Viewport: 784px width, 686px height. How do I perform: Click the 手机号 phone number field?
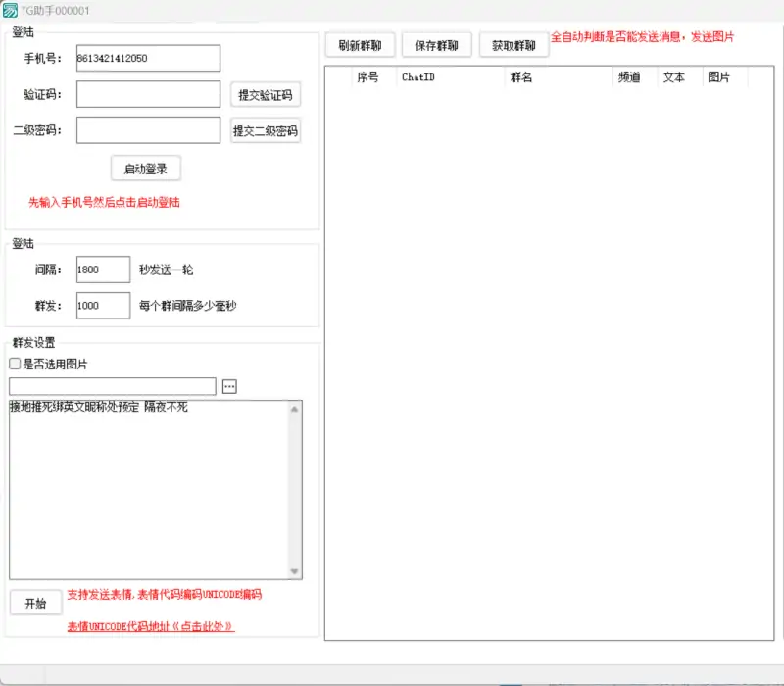point(148,58)
